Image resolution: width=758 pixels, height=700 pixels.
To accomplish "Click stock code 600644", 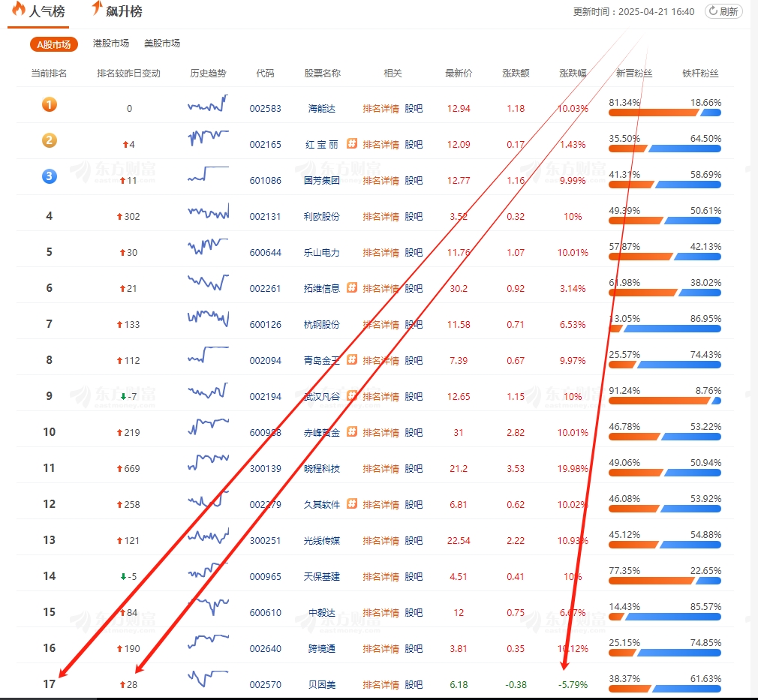I will [x=266, y=253].
